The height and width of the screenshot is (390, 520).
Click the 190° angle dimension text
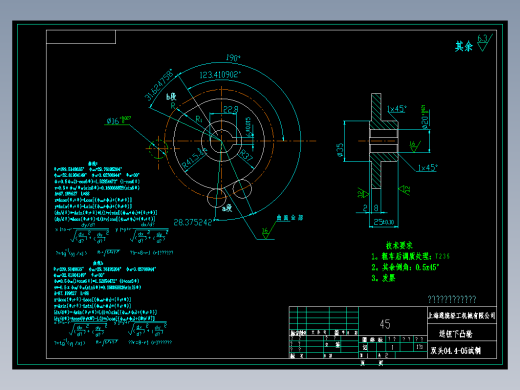[x=233, y=58]
